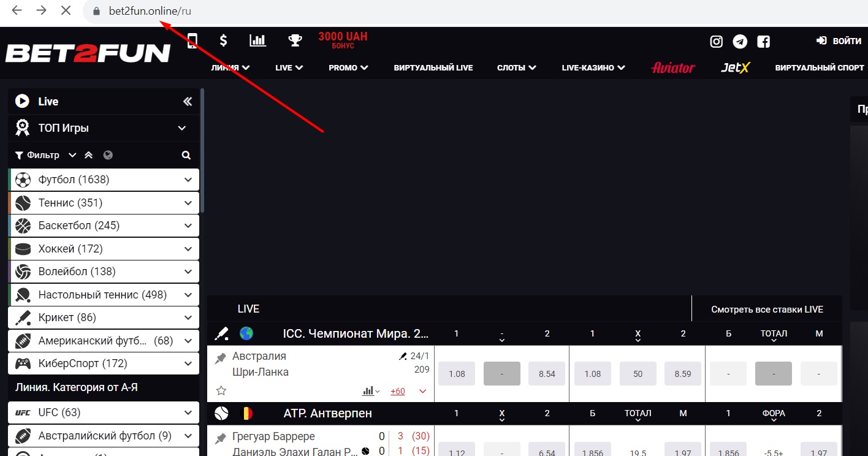Go forward in browser
The image size is (868, 456).
(41, 10)
